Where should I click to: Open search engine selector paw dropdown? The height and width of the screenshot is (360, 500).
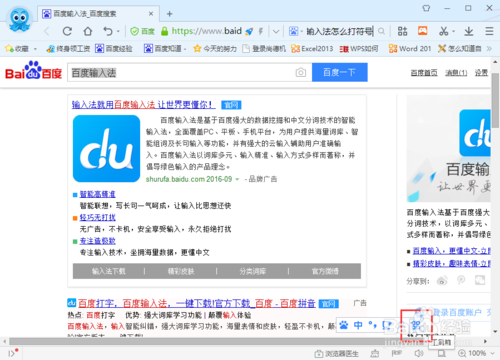tap(295, 31)
